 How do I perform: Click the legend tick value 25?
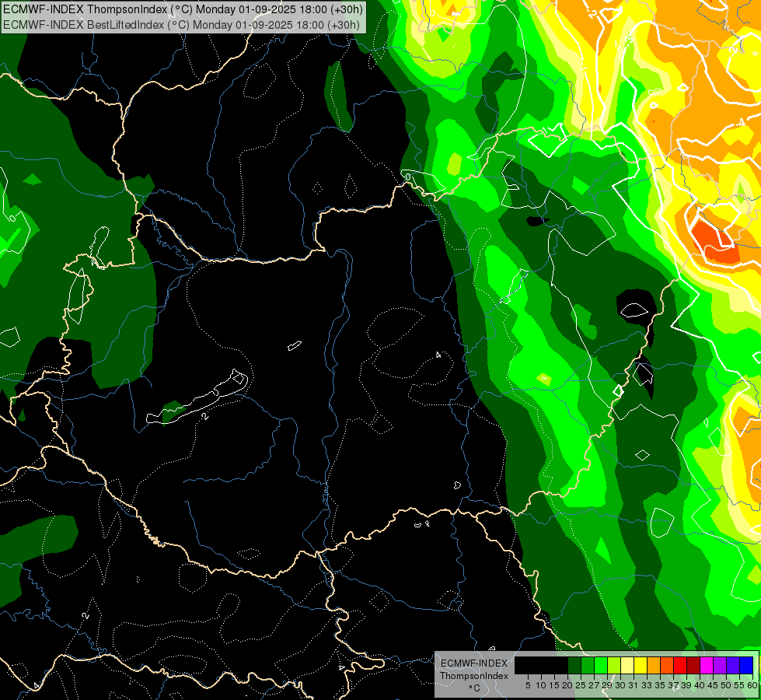[581, 685]
